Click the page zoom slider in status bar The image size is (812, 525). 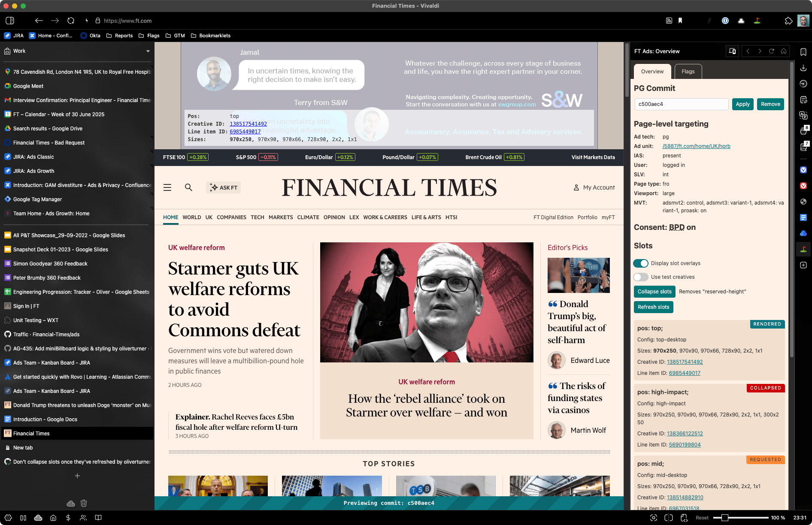741,518
